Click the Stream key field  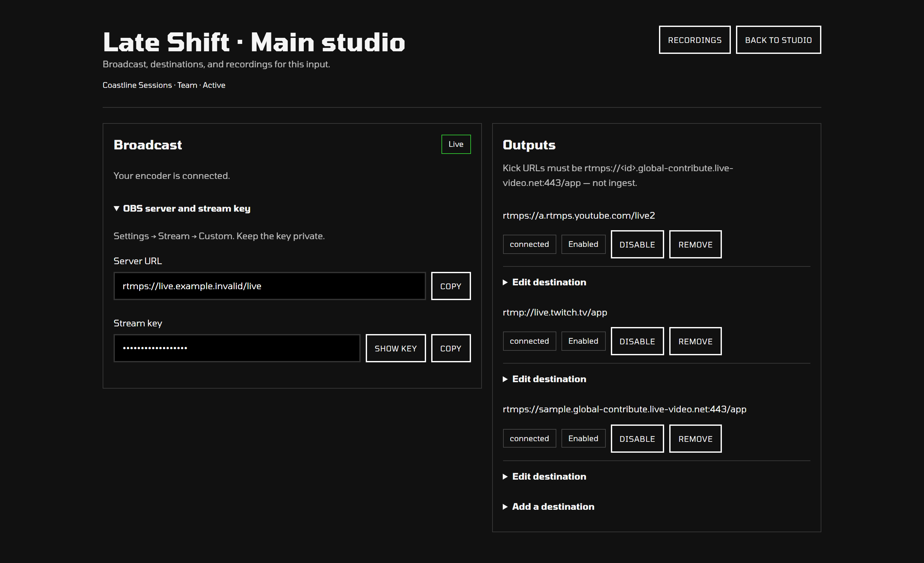pyautogui.click(x=237, y=348)
